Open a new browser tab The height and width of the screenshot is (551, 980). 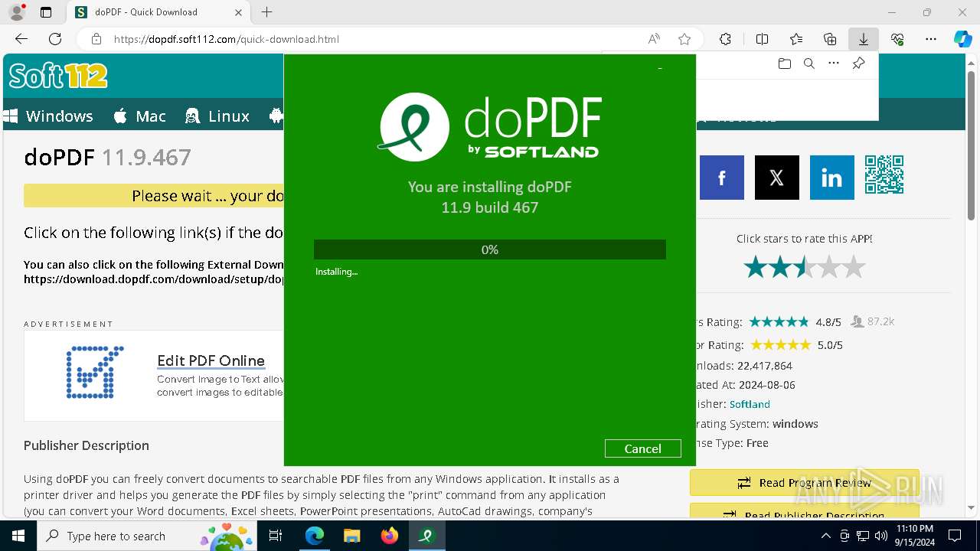(266, 12)
